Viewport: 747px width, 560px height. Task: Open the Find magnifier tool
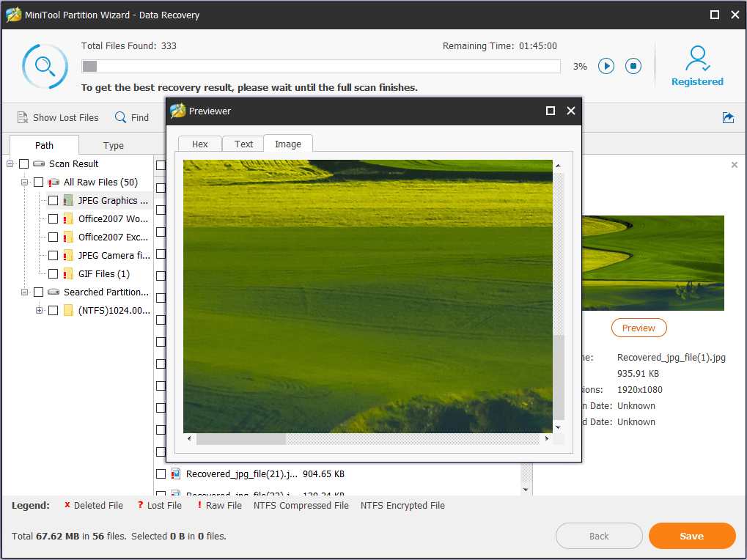tap(121, 117)
